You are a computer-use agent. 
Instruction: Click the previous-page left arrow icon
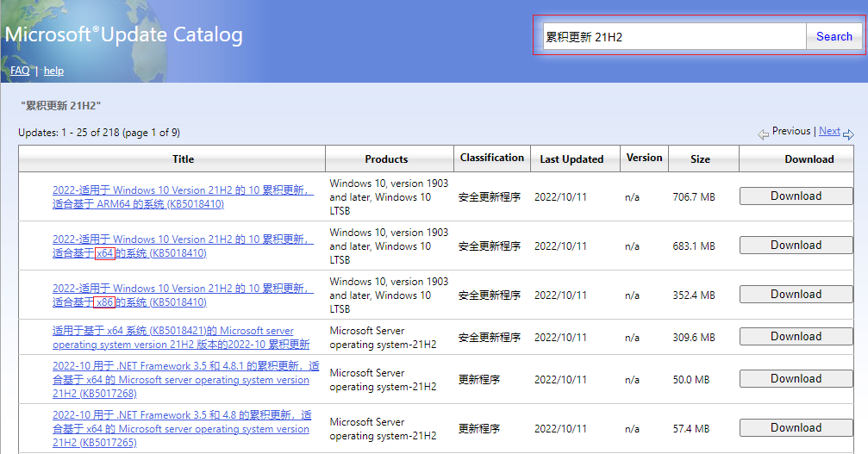click(764, 134)
